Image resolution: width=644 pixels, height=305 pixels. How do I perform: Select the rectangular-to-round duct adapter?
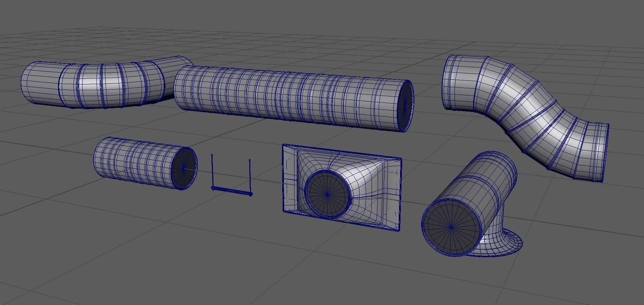click(342, 188)
